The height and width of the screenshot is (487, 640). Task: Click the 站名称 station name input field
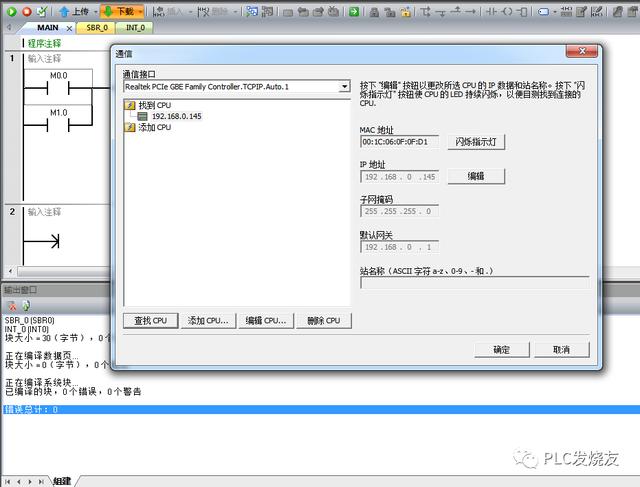pos(474,283)
